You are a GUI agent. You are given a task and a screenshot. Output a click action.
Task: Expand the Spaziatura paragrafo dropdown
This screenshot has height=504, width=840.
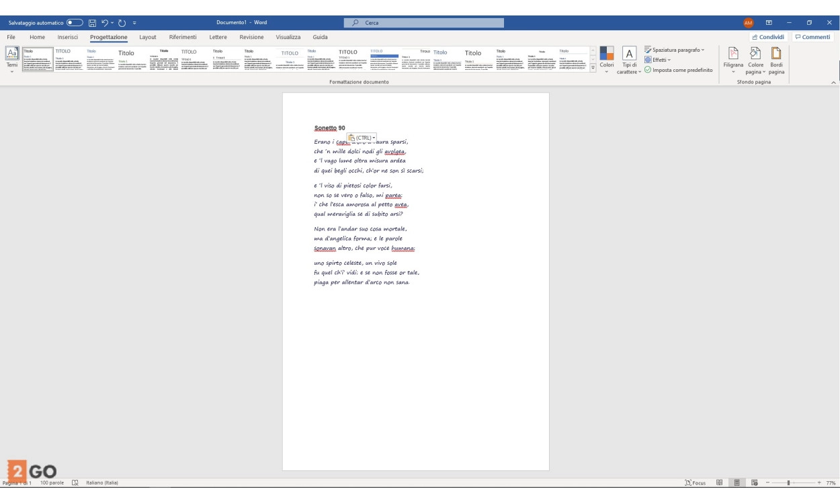[675, 50]
